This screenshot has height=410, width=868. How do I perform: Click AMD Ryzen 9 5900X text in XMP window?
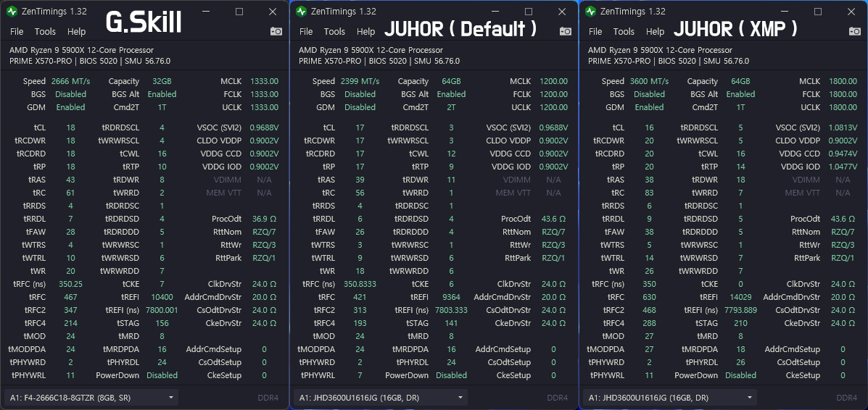pos(660,51)
